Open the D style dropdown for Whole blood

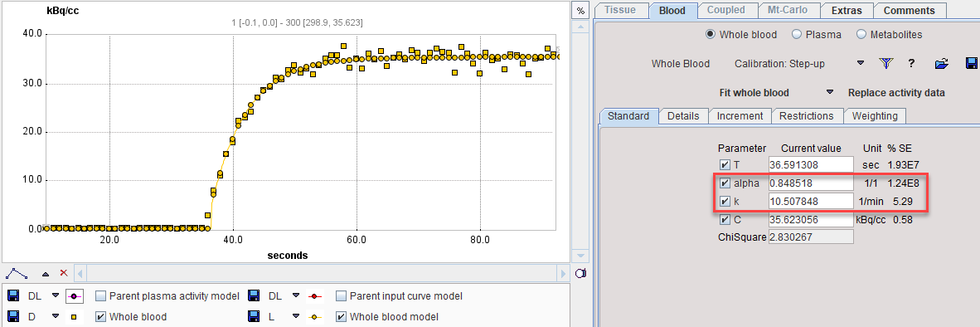coord(55,316)
